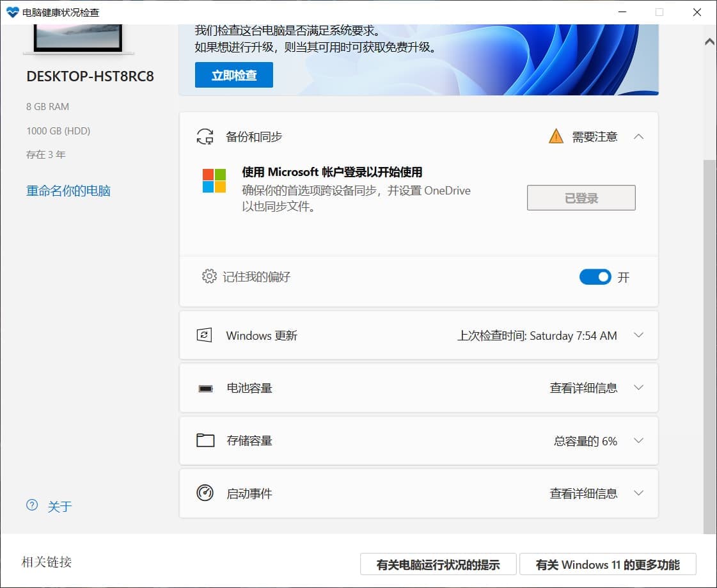Screen dimensions: 717x588
Task: Turn off the 记住我的偏好 switch
Action: [595, 276]
